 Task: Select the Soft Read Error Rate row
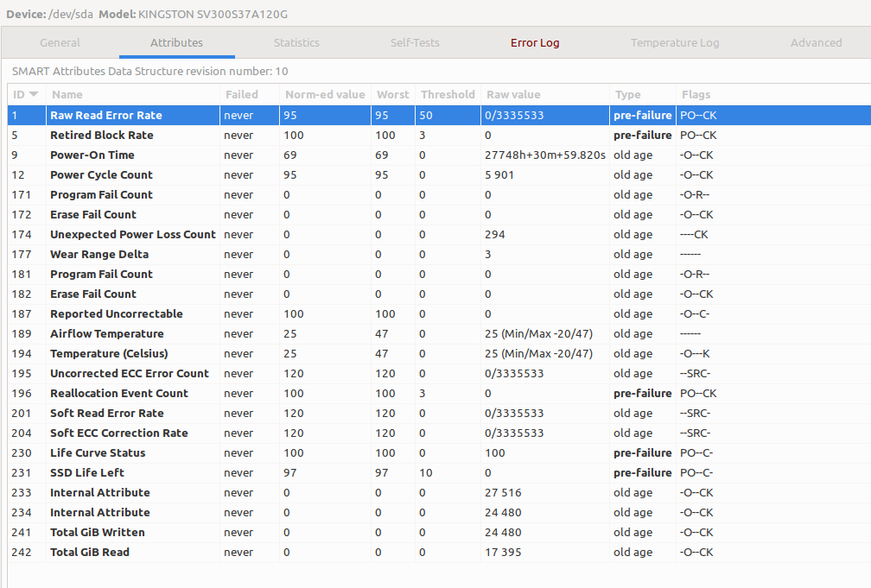click(439, 413)
